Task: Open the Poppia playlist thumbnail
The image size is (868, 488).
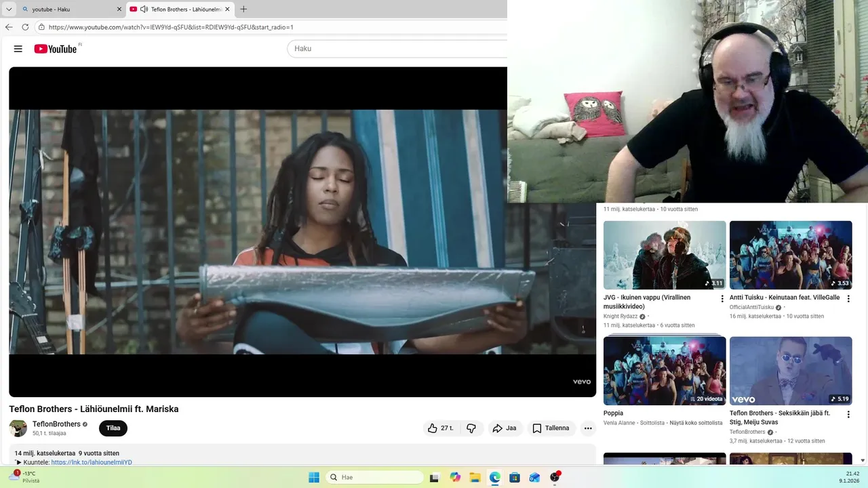Action: (665, 371)
